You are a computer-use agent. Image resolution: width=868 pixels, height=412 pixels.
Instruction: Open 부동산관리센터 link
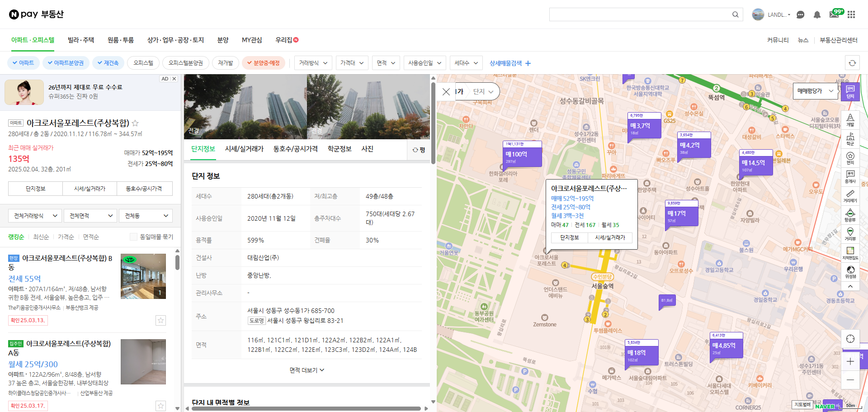point(839,40)
